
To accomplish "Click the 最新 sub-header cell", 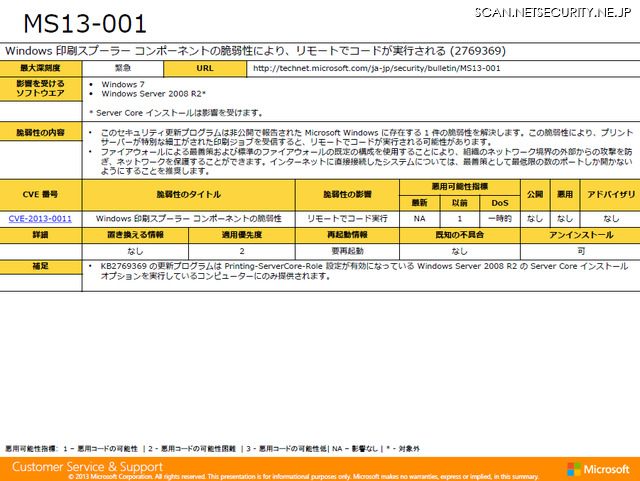I will [420, 203].
